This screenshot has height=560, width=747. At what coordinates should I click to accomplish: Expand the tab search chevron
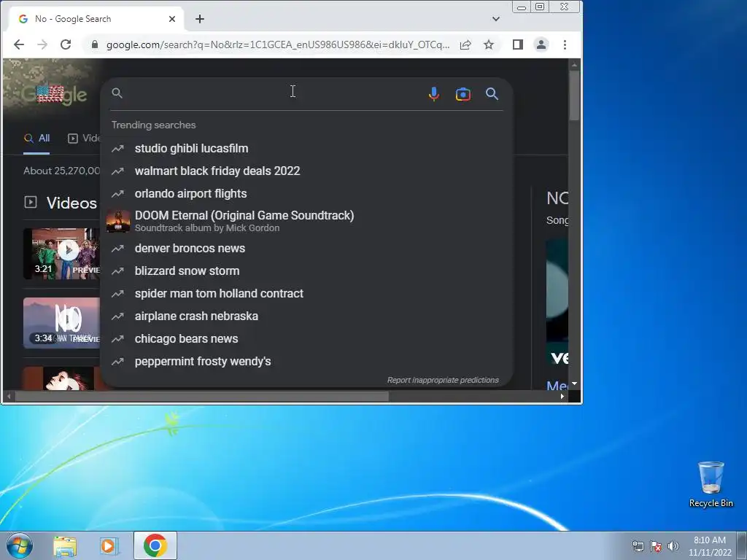click(496, 19)
